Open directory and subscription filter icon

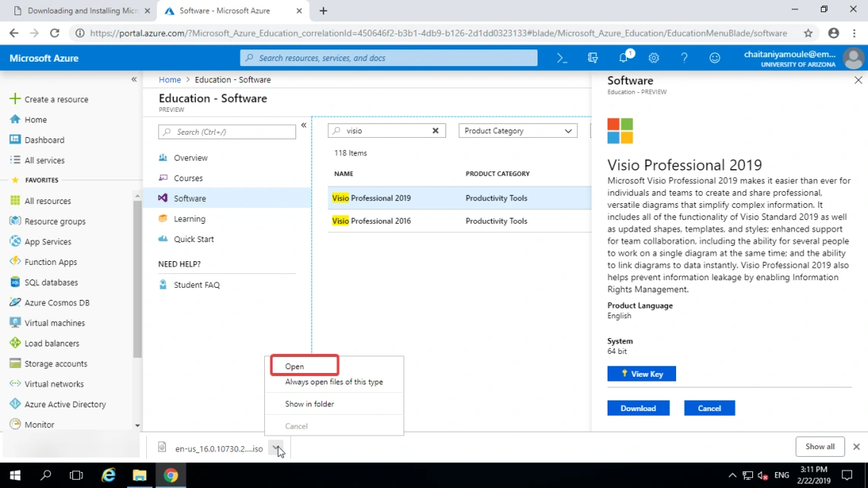pyautogui.click(x=592, y=58)
